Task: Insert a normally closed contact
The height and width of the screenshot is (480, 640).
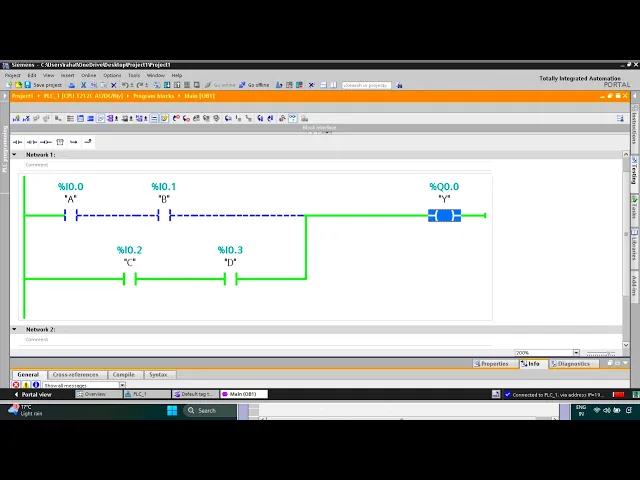Action: [31, 142]
